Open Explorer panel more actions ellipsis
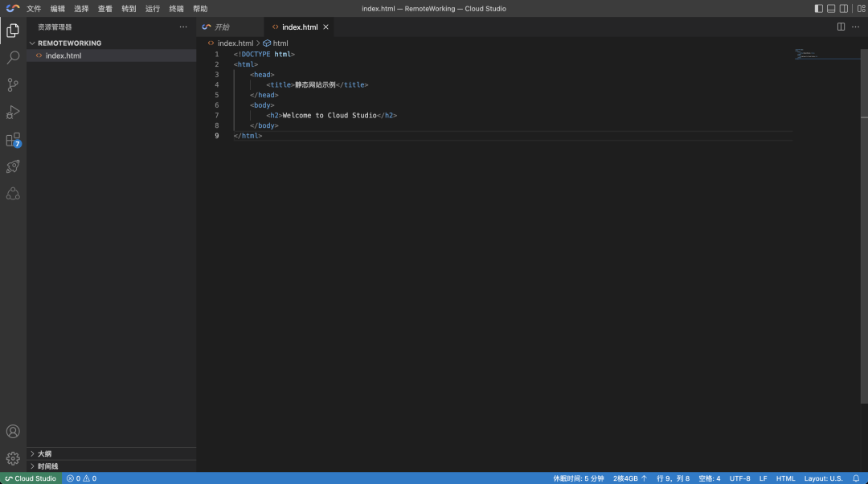The width and height of the screenshot is (868, 484). (x=183, y=27)
